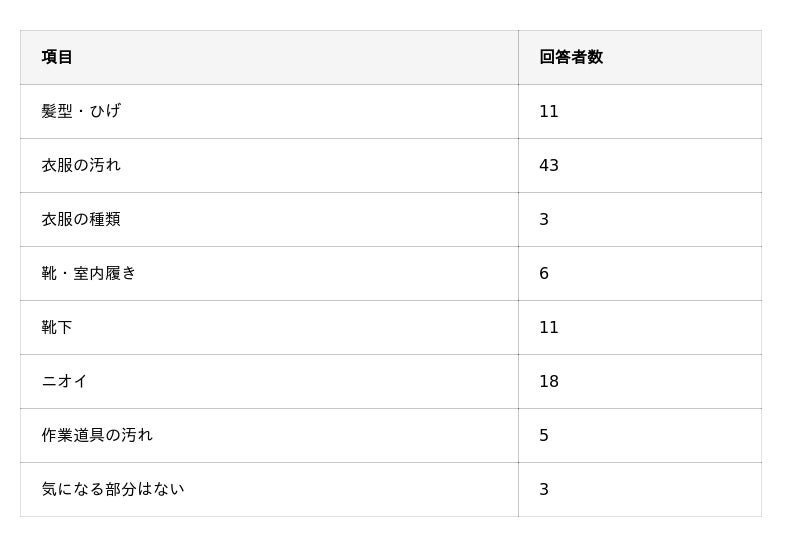
Task: Click the count 11 beside 靴下
Action: [549, 327]
